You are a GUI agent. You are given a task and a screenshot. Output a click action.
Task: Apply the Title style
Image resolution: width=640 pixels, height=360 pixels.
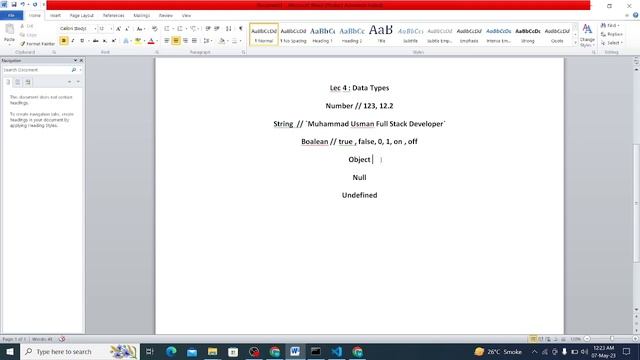coord(381,35)
